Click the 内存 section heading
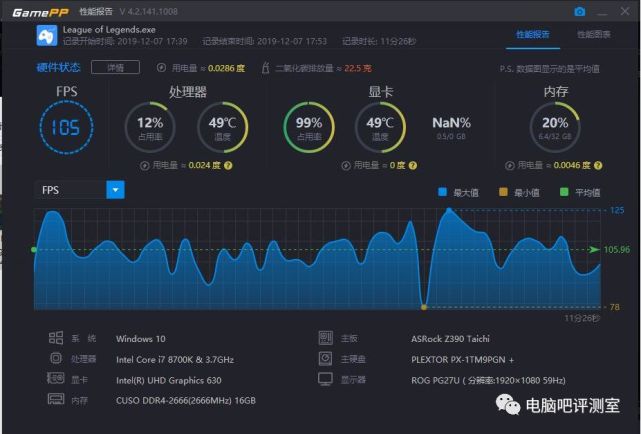Screen dimensions: 641x434 point(556,92)
